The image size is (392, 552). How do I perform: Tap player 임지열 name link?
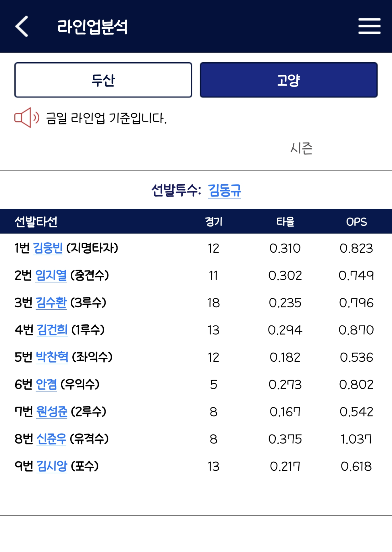pos(51,275)
